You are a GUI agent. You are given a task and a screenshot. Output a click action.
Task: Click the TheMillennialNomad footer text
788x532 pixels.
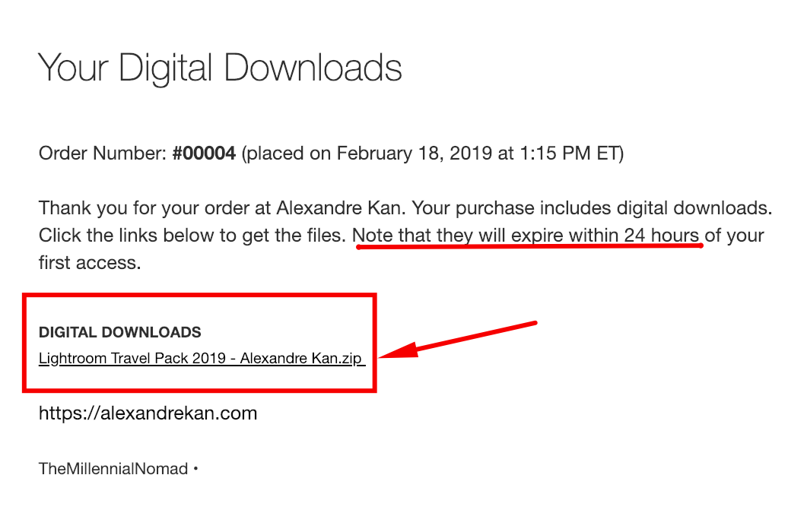click(113, 469)
